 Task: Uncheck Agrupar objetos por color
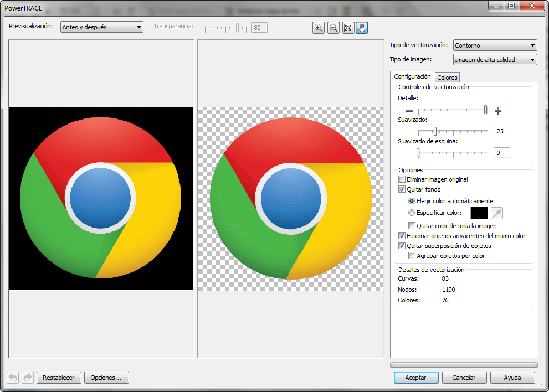(x=411, y=256)
